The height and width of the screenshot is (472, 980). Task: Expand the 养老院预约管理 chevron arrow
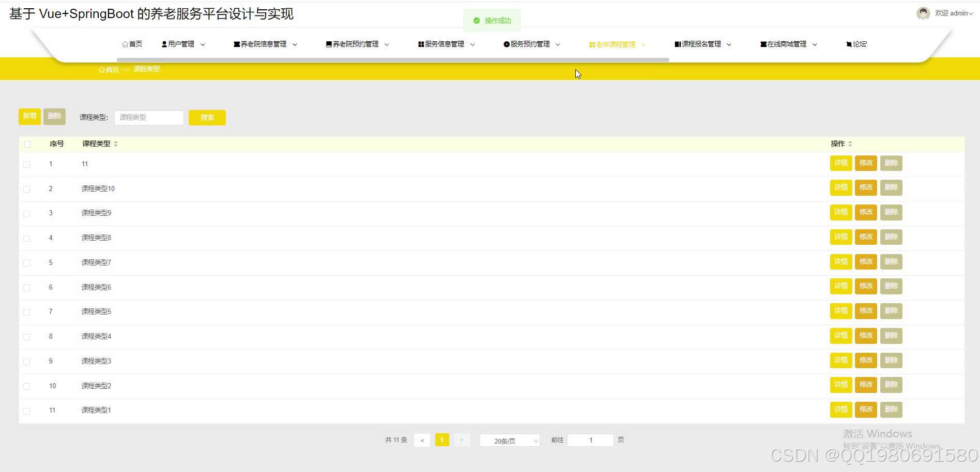point(387,45)
